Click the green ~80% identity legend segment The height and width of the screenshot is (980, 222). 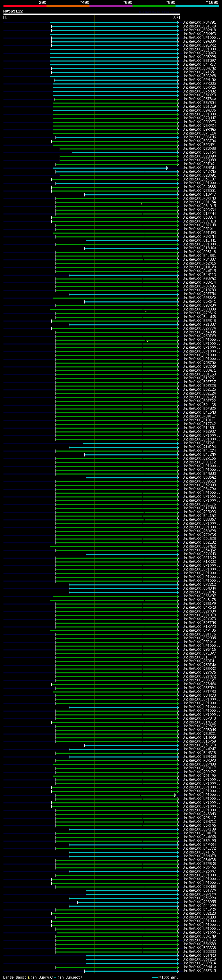coord(154,6)
